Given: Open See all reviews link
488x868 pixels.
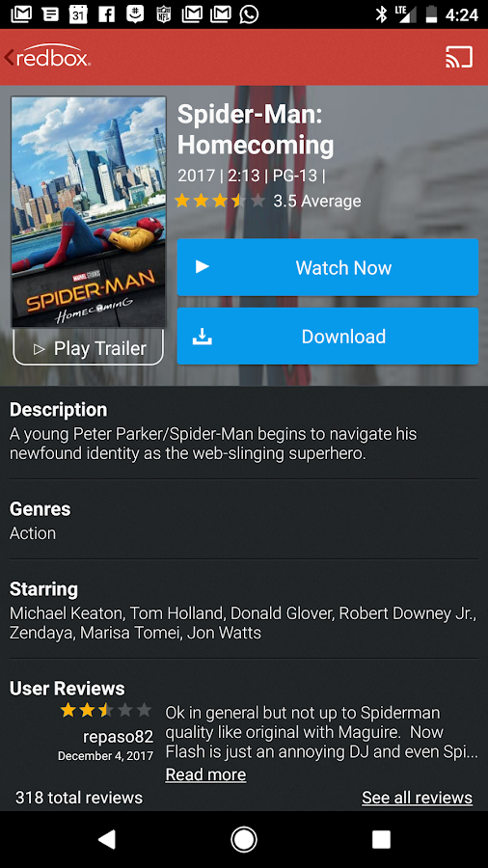Looking at the screenshot, I should point(418,798).
